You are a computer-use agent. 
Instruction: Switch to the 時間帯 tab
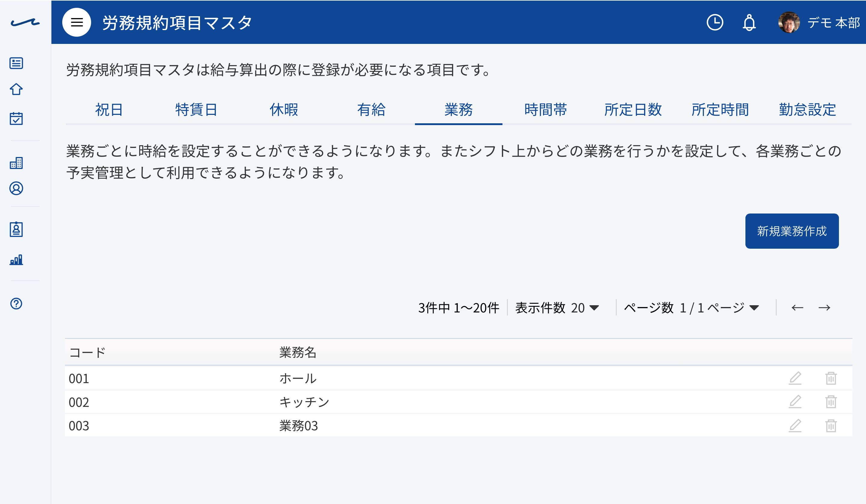point(546,110)
